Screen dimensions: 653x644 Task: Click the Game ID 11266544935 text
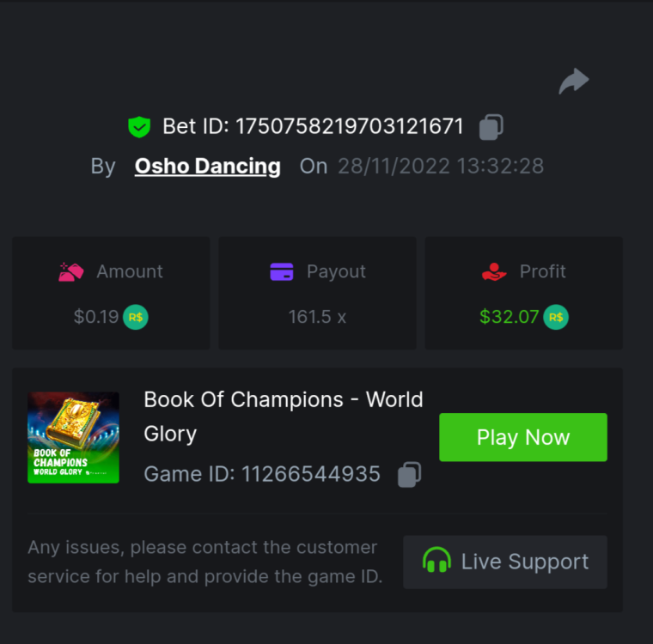tap(262, 474)
